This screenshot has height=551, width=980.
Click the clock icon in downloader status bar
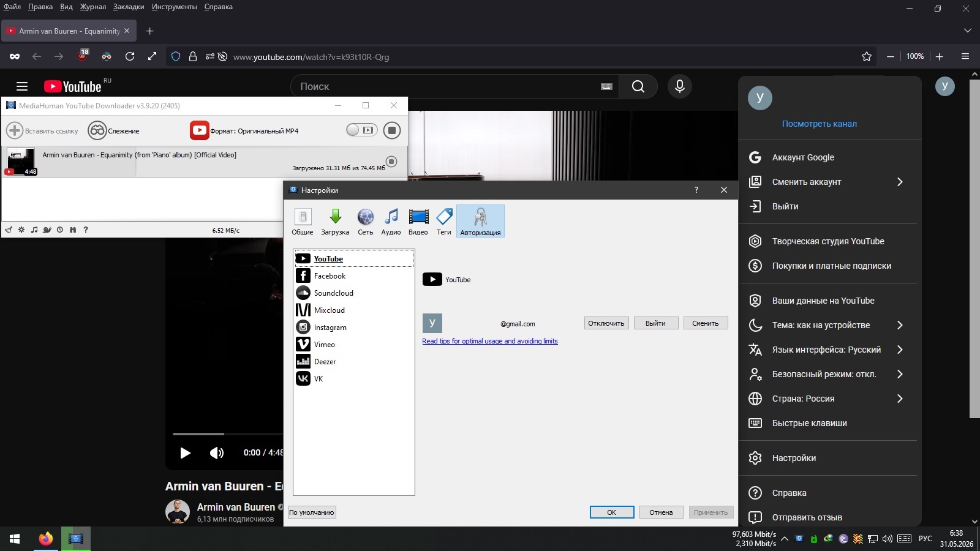click(x=60, y=230)
